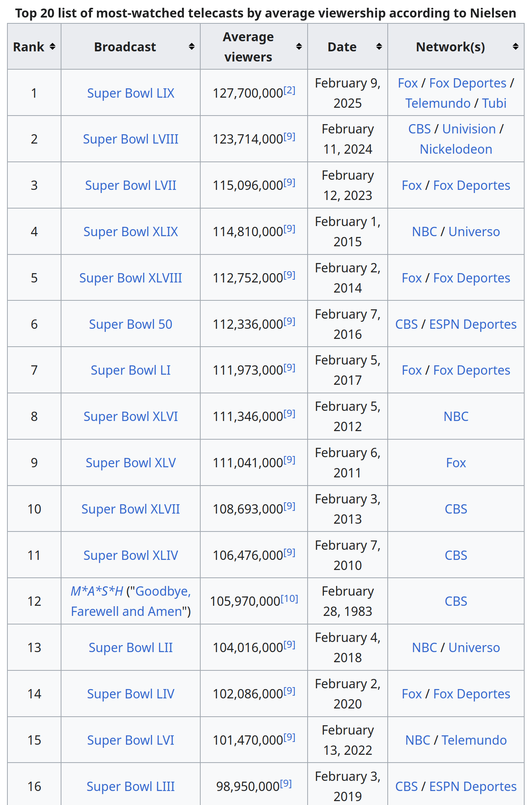Sort by Average viewers arrow icon
532x805 pixels.
pyautogui.click(x=299, y=47)
